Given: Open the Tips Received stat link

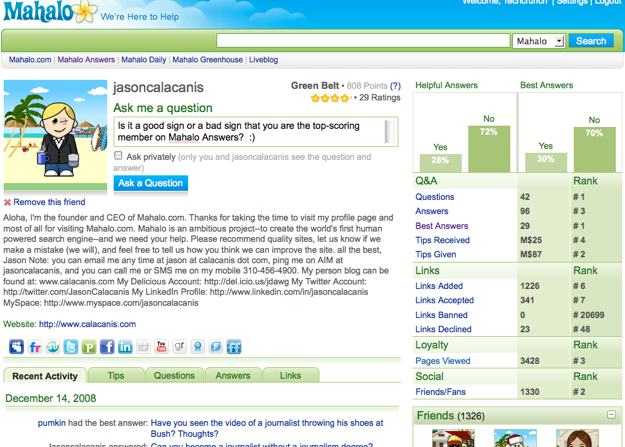Looking at the screenshot, I should 442,240.
